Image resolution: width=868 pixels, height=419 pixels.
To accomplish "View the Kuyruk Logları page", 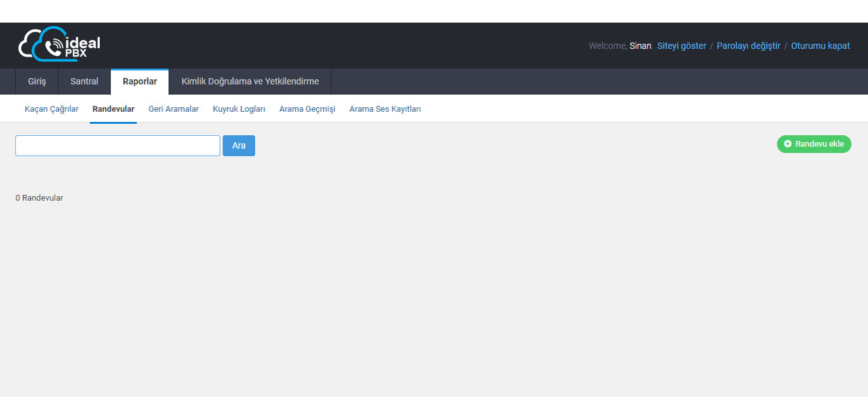I will 239,109.
